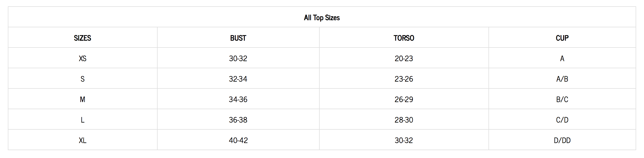Select torso value 20-23

[x=404, y=59]
